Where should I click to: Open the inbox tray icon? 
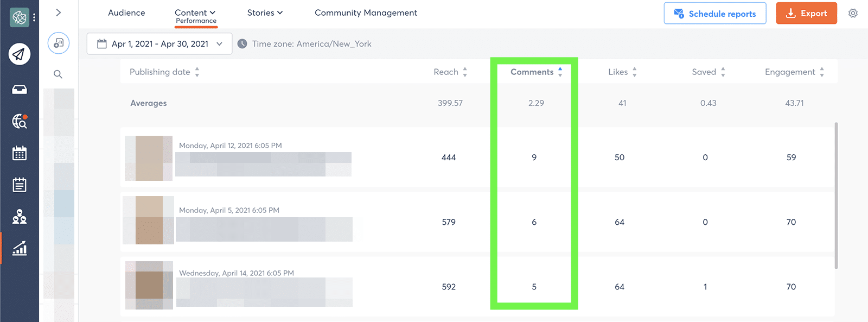(20, 90)
